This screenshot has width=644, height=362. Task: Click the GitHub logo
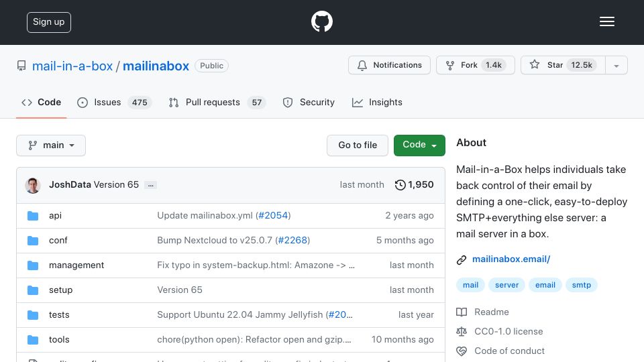click(x=321, y=21)
